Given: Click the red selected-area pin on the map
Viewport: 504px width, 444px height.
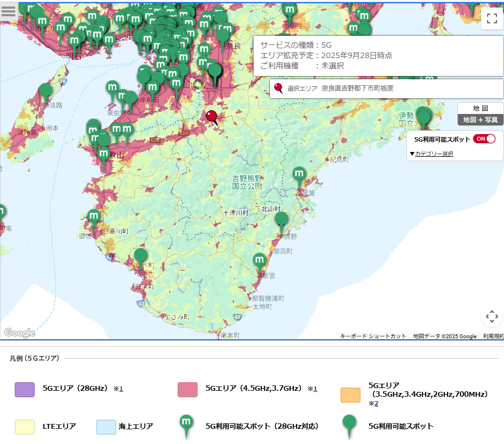Looking at the screenshot, I should (211, 116).
